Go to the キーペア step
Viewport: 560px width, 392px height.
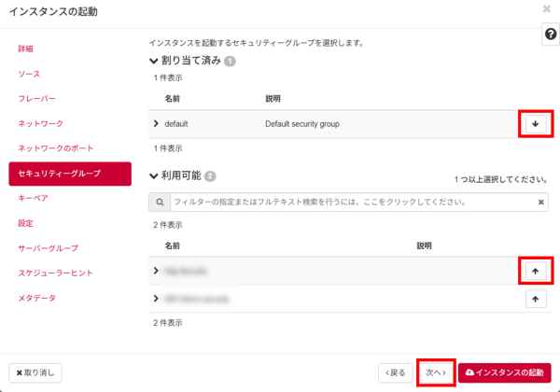pyautogui.click(x=33, y=199)
